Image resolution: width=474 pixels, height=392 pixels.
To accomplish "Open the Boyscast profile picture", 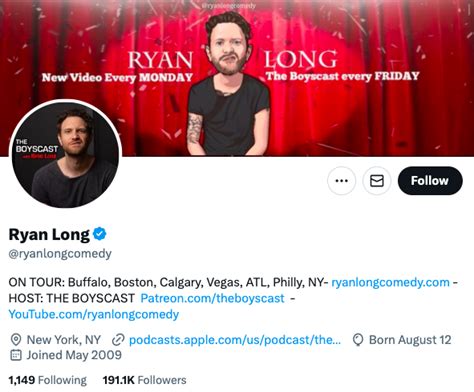I will pos(66,154).
